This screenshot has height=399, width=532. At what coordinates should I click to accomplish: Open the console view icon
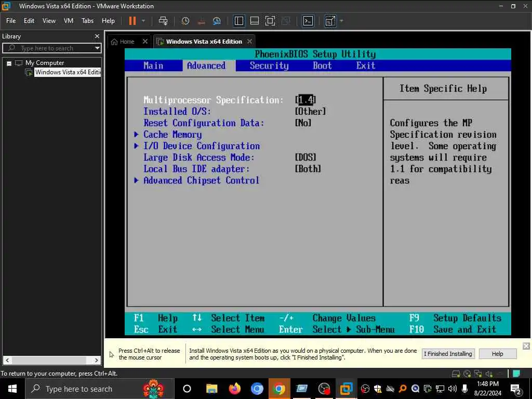308,21
